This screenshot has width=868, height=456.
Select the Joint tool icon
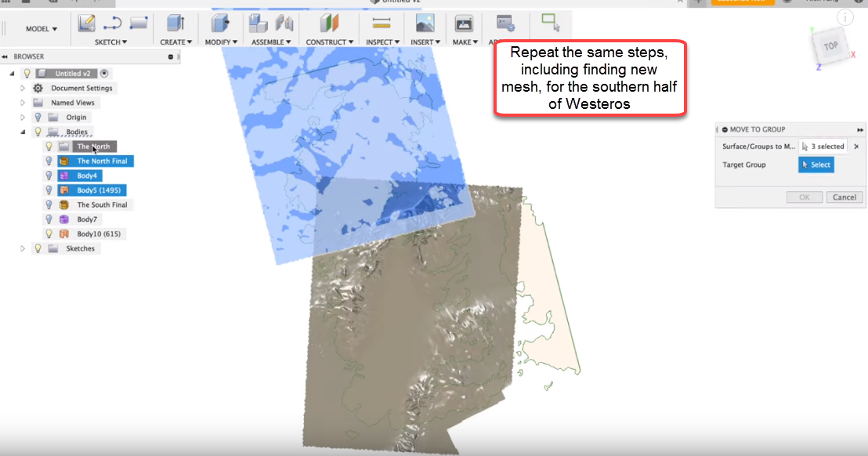(284, 24)
